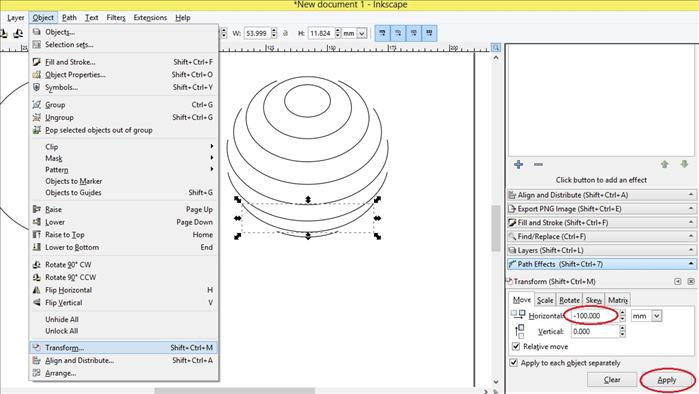Select Flip Vertical
699x394 pixels.
pyautogui.click(x=124, y=303)
